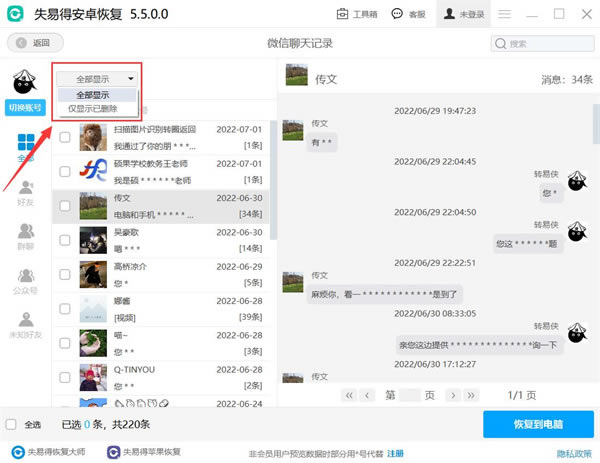
Task: Click the 注册 register link
Action: click(395, 454)
